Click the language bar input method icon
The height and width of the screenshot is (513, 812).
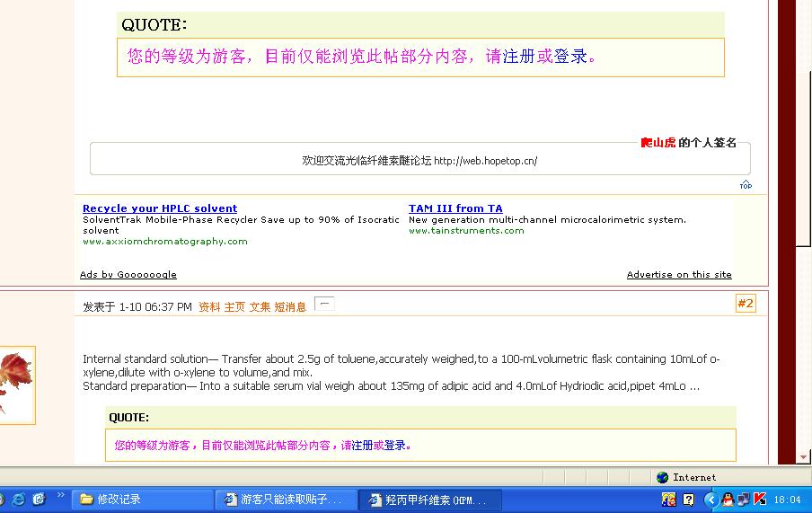[x=668, y=500]
